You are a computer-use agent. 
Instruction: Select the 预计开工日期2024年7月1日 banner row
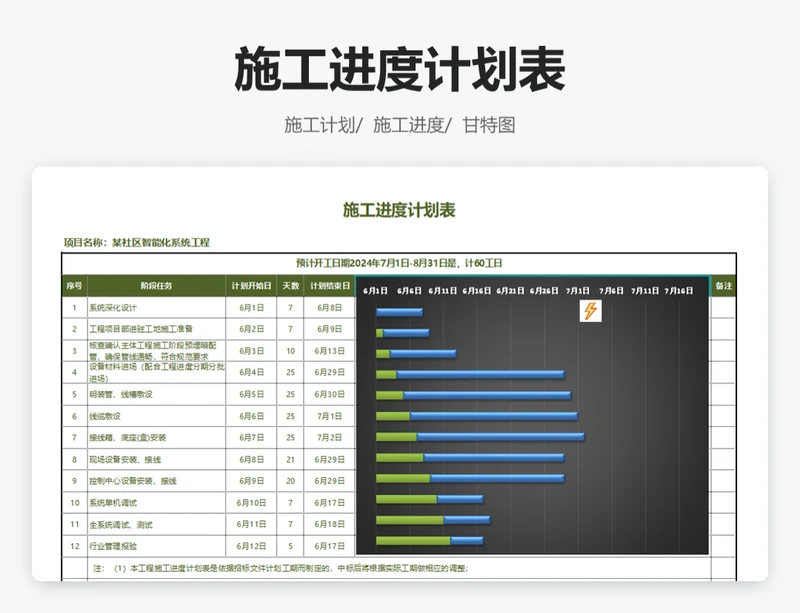[x=399, y=263]
